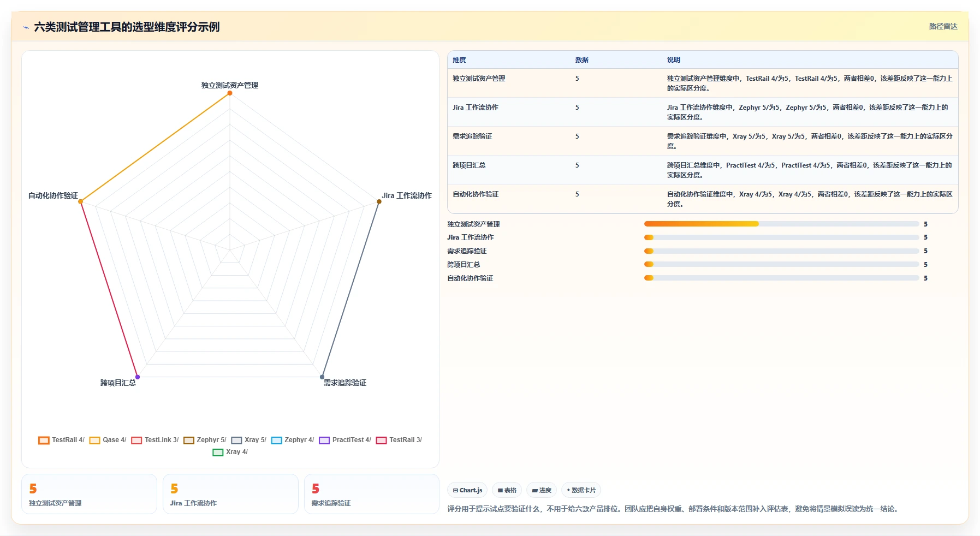980x536 pixels.
Task: Click the 数据 column header
Action: click(582, 60)
